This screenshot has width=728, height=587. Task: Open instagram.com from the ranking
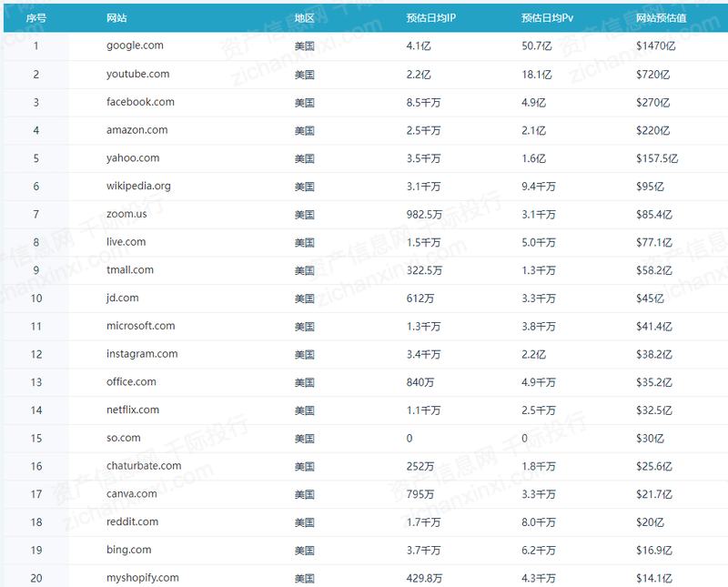pos(142,354)
